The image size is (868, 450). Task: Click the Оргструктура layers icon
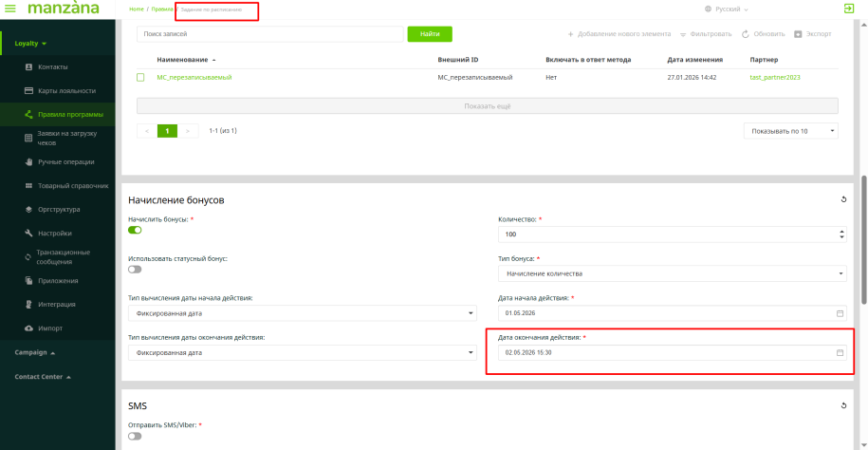click(28, 210)
